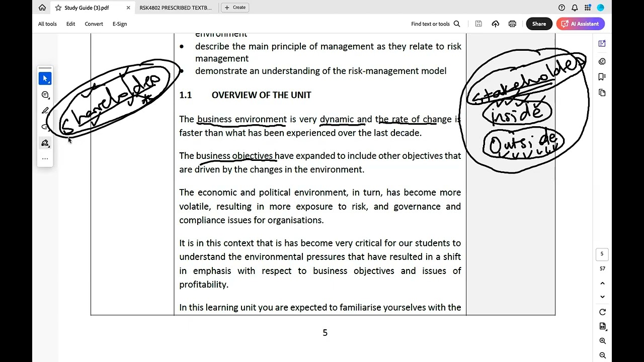The image size is (644, 362).
Task: Open the Convert menu
Action: 94,24
